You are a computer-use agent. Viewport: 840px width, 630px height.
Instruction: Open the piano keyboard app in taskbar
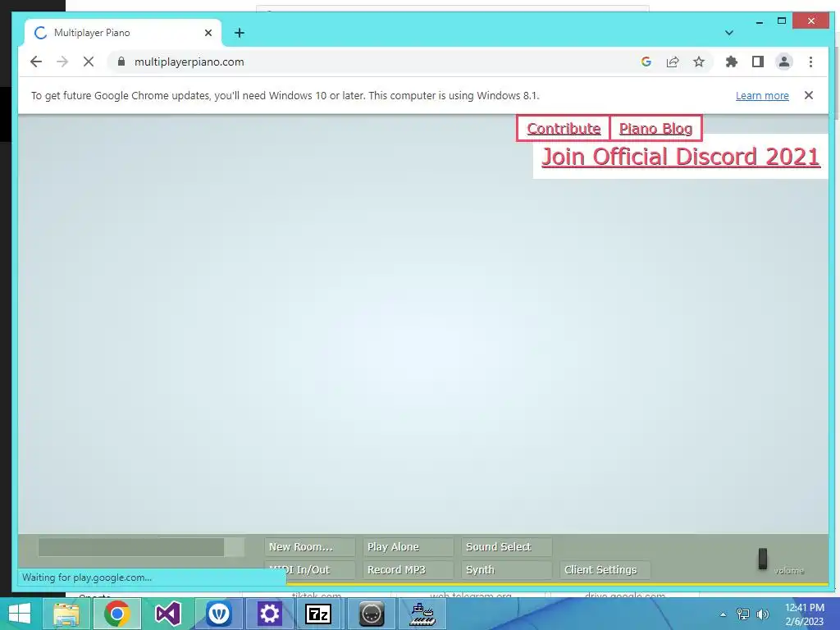422,614
